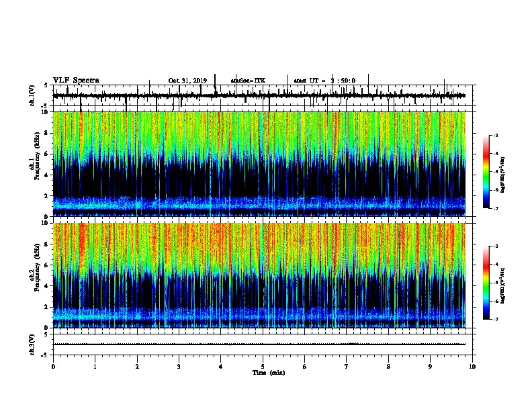Click the ch.3 voltage waveform trace
532x411 pixels.
click(259, 345)
